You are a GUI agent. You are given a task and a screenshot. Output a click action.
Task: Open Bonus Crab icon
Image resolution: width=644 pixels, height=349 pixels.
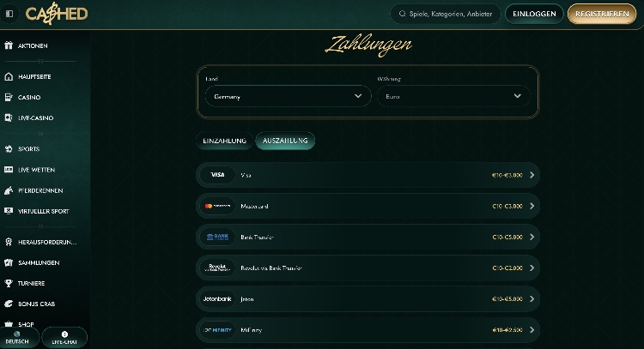point(9,304)
